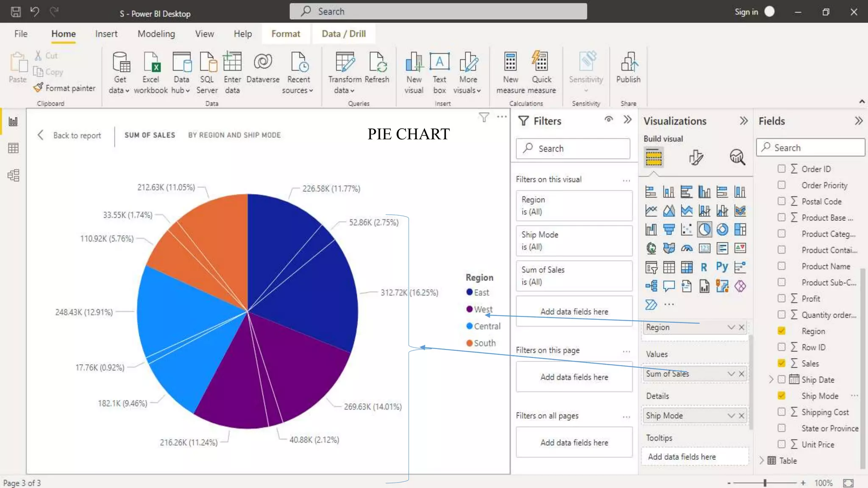Open the Analytics pane magnifier icon
The height and width of the screenshot is (488, 868).
[x=737, y=157]
